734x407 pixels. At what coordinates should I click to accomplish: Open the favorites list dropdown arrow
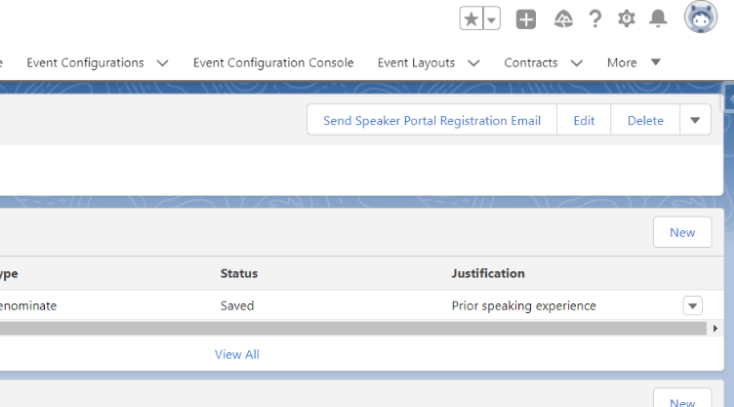click(491, 19)
